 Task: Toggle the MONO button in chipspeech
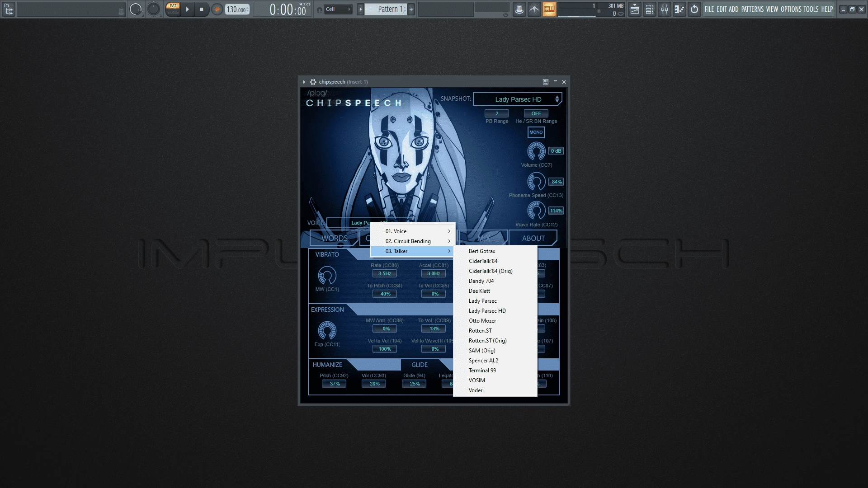click(x=536, y=132)
